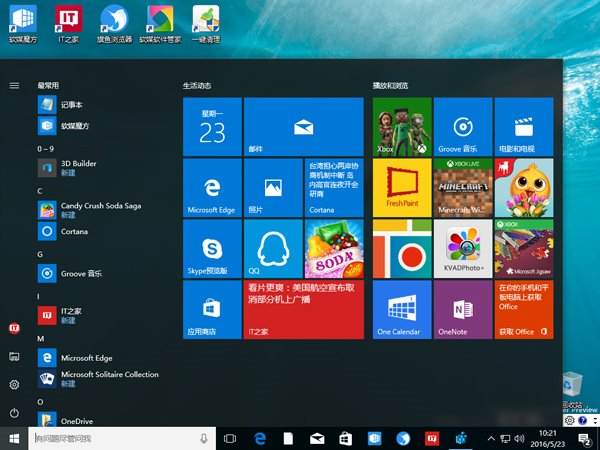Open the Cortana news tile
This screenshot has height=450, width=600.
tap(334, 188)
